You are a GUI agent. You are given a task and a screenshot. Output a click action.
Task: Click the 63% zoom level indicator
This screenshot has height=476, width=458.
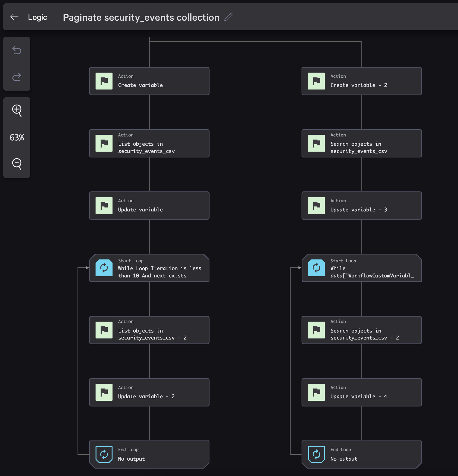tap(17, 137)
